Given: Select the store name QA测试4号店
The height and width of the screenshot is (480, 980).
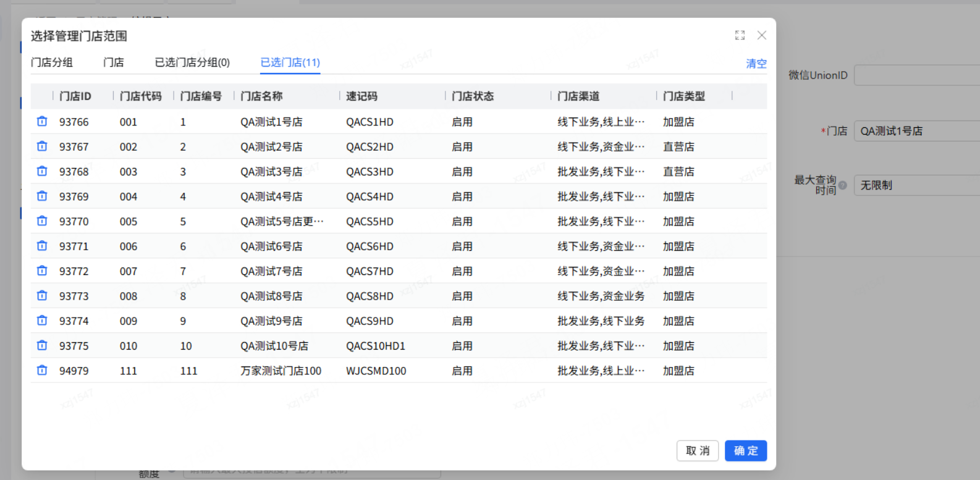Looking at the screenshot, I should click(272, 196).
